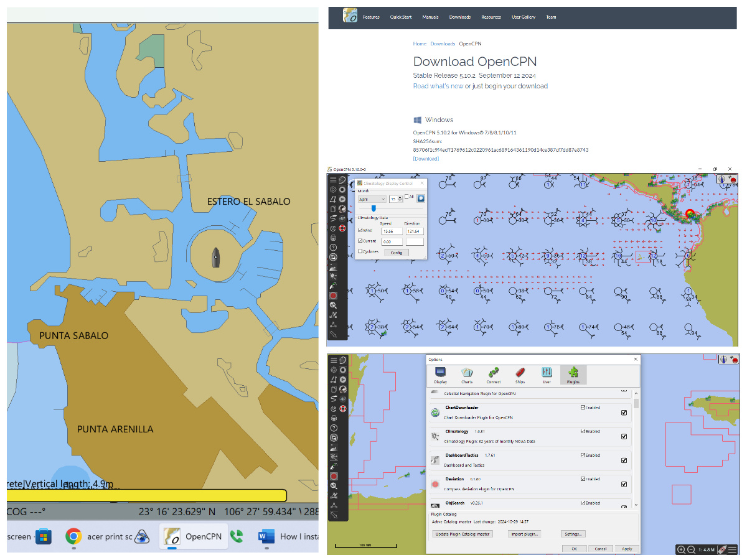The height and width of the screenshot is (560, 747).
Task: Click the zoom out magnifier at bottom right
Action: click(x=691, y=550)
